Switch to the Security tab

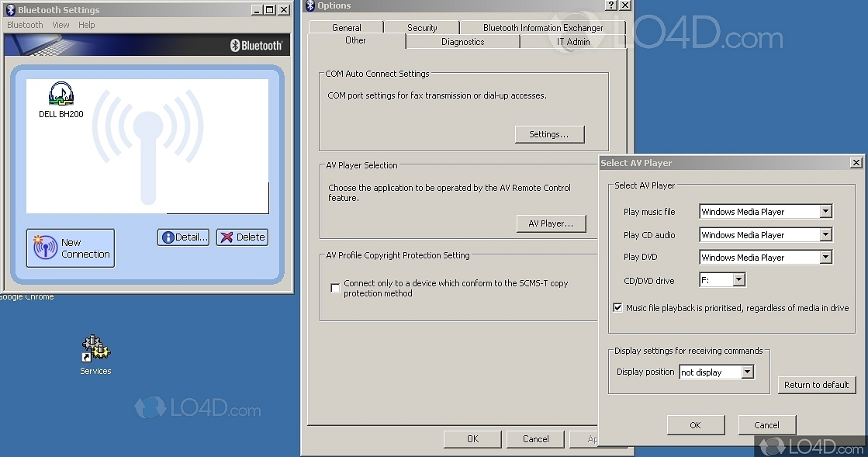pyautogui.click(x=422, y=28)
